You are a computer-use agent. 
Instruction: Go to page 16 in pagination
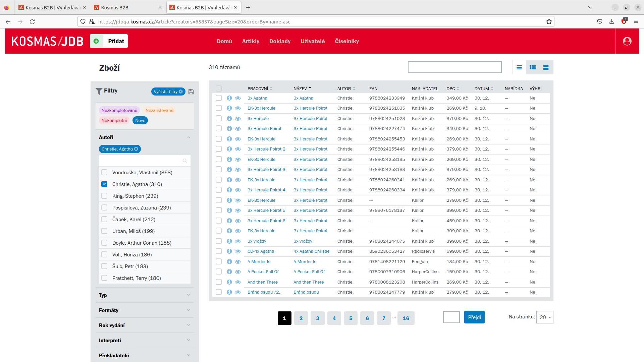pyautogui.click(x=406, y=318)
